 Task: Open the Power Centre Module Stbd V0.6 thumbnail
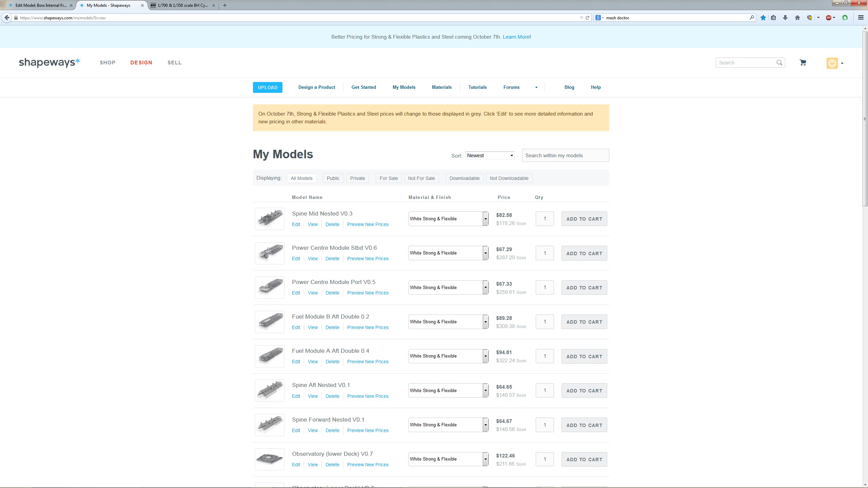(x=270, y=253)
